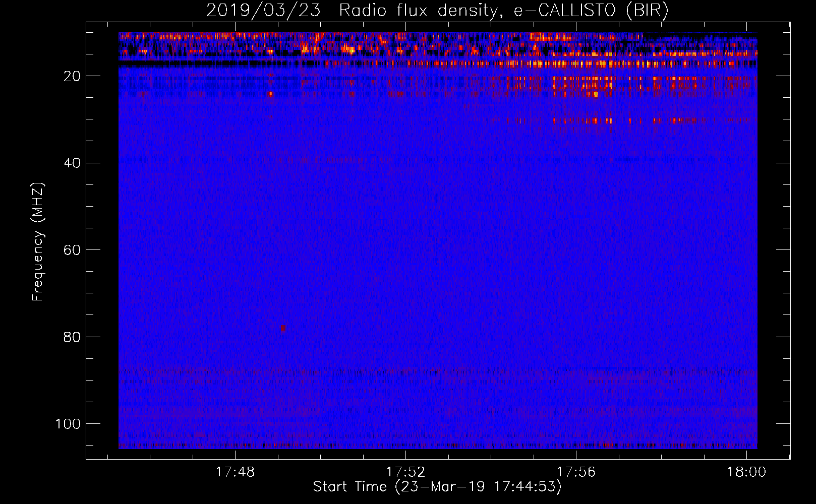Click the 'Frequency (MHZ)' axis label
Image resolution: width=816 pixels, height=504 pixels.
[x=38, y=242]
